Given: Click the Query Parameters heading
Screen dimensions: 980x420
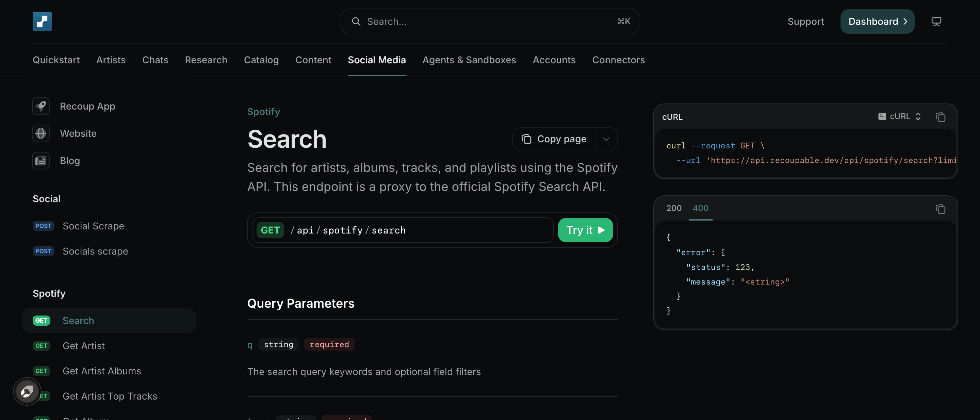Looking at the screenshot, I should (300, 303).
